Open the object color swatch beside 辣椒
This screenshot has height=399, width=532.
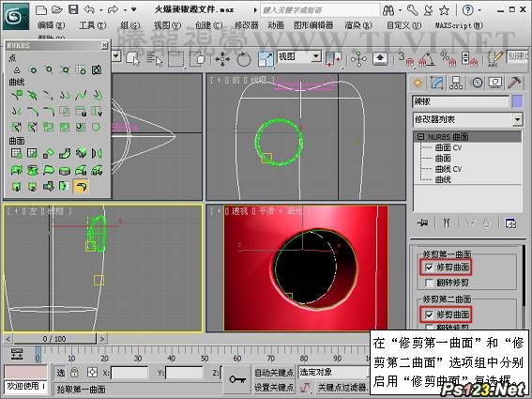517,101
